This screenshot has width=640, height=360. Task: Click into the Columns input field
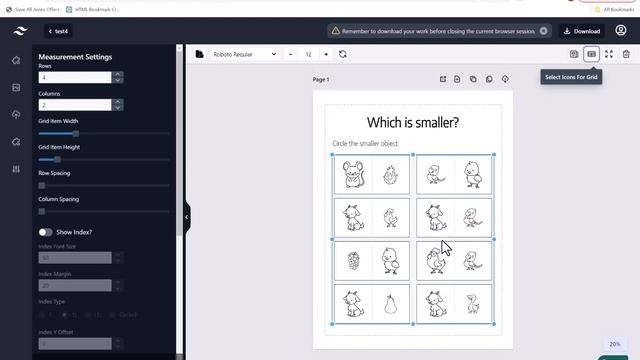75,105
